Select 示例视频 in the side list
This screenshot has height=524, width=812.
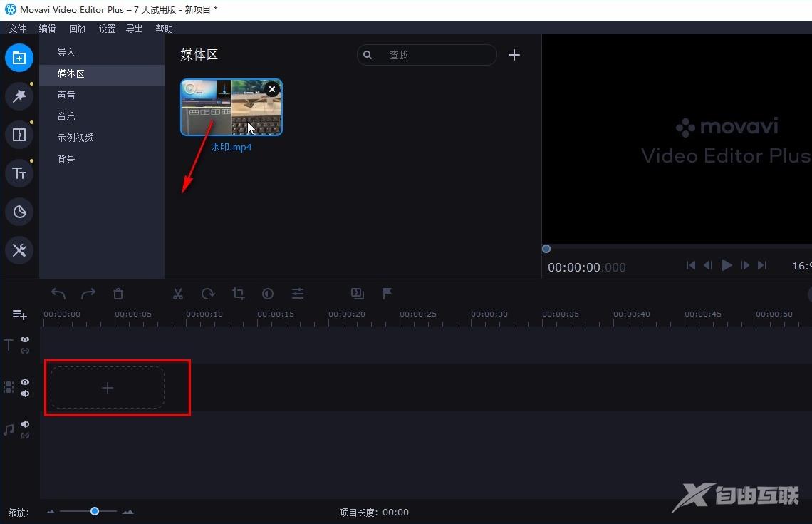pyautogui.click(x=102, y=138)
